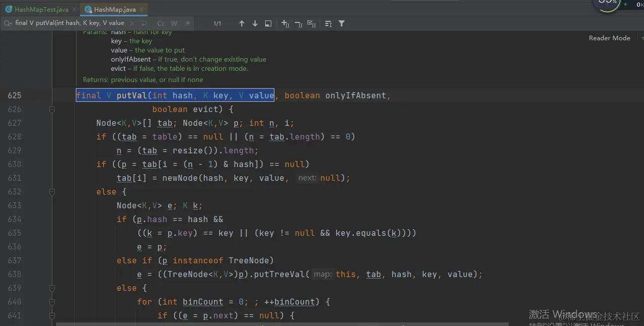The width and height of the screenshot is (644, 326).
Task: Close the HashMap.java tab
Action: pos(142,9)
